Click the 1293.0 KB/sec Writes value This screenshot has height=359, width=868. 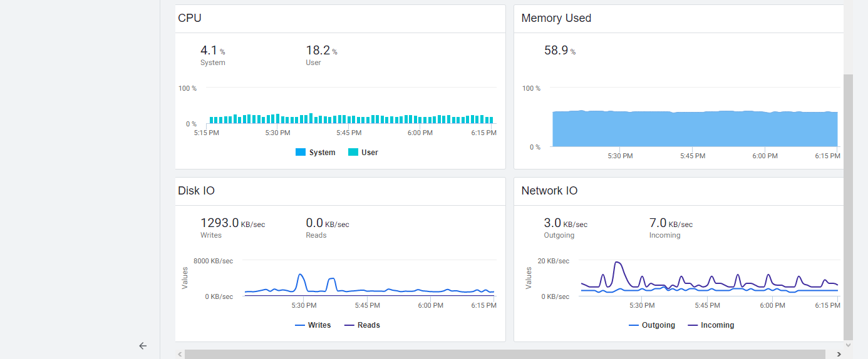pos(232,223)
